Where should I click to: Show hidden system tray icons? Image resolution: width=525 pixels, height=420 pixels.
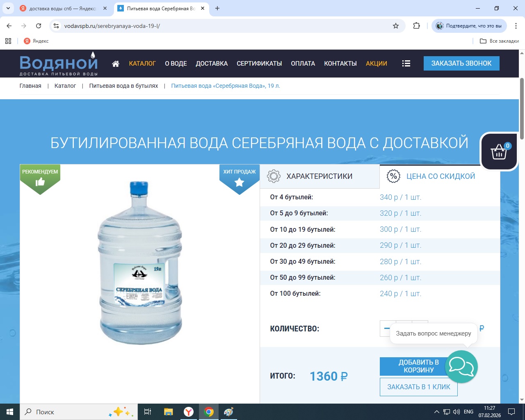pyautogui.click(x=436, y=412)
